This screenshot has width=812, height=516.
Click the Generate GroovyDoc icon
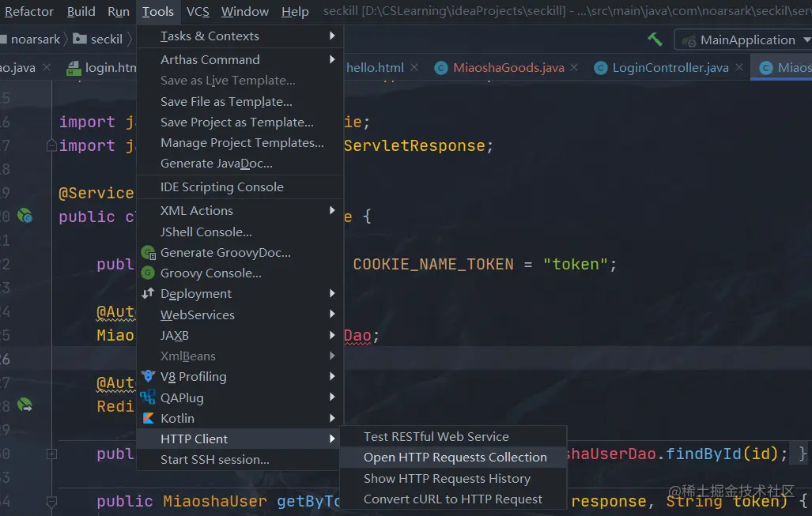tap(149, 253)
